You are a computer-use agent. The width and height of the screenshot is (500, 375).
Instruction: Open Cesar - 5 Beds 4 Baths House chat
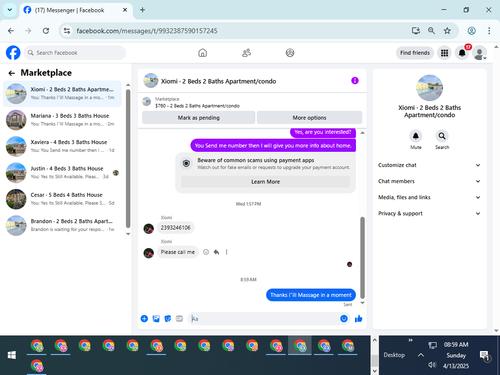point(62,199)
